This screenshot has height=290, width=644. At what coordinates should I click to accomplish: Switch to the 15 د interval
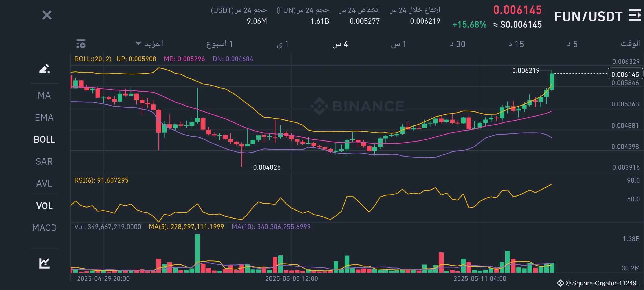516,44
